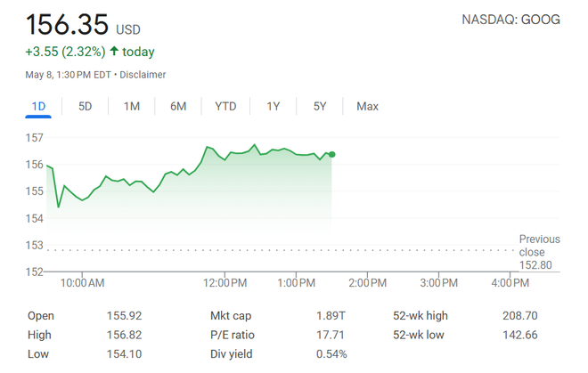Show the Max history tab
Image resolution: width=588 pixels, height=373 pixels.
coord(367,107)
